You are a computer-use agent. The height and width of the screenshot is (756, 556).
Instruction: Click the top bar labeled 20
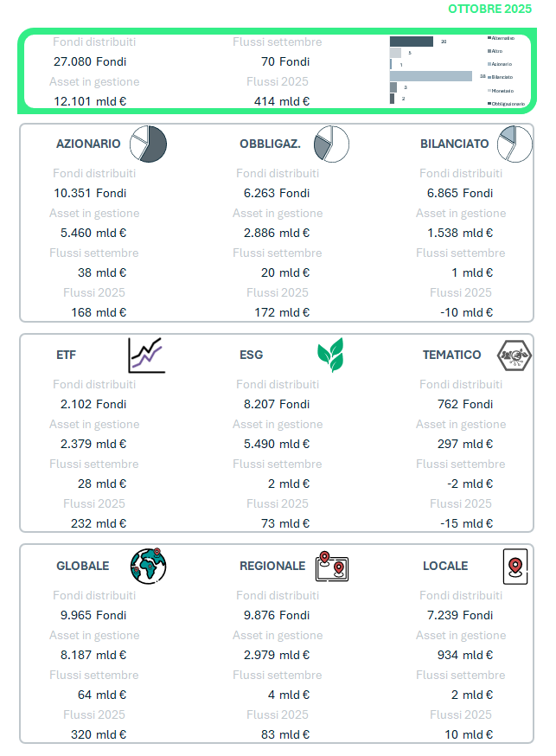(411, 42)
